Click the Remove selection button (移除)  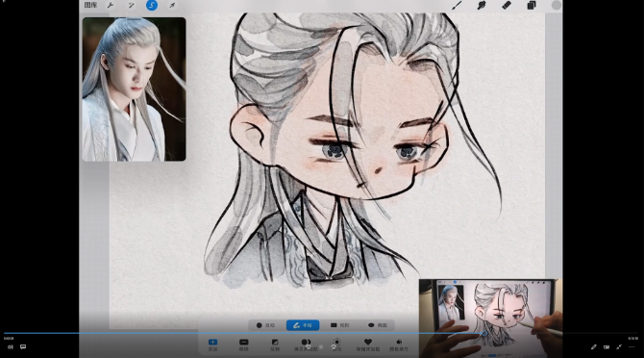click(x=243, y=345)
